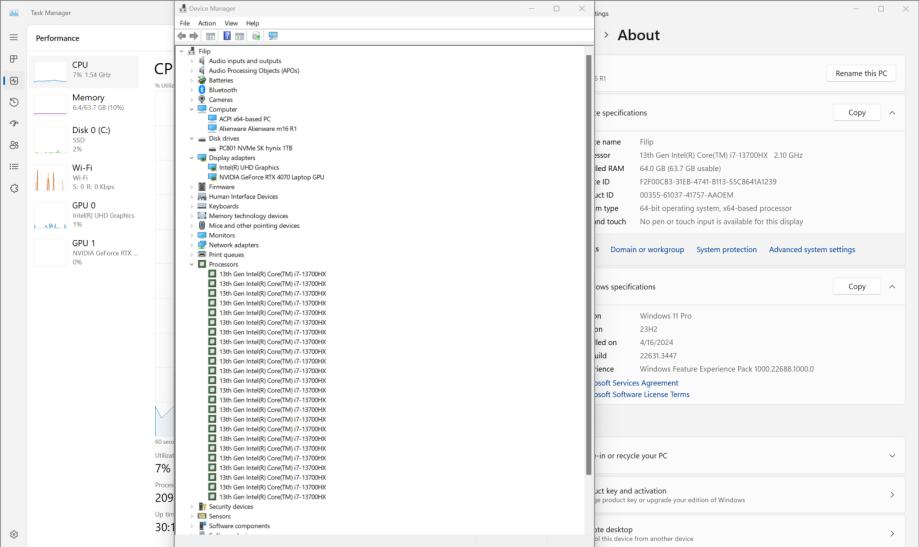Expand the Keyboards node
The width and height of the screenshot is (919, 547).
192,206
